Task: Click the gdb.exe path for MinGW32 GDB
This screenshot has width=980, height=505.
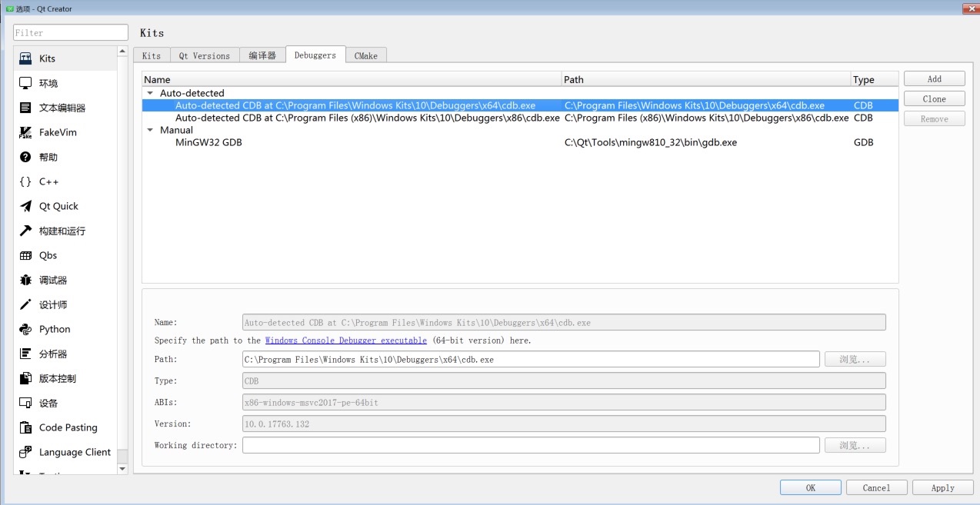Action: coord(651,142)
